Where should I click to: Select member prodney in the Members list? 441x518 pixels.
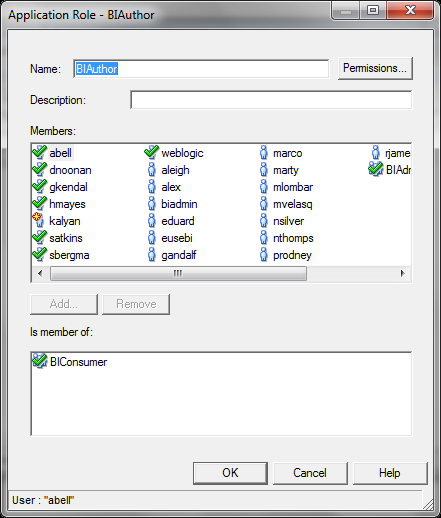[292, 255]
